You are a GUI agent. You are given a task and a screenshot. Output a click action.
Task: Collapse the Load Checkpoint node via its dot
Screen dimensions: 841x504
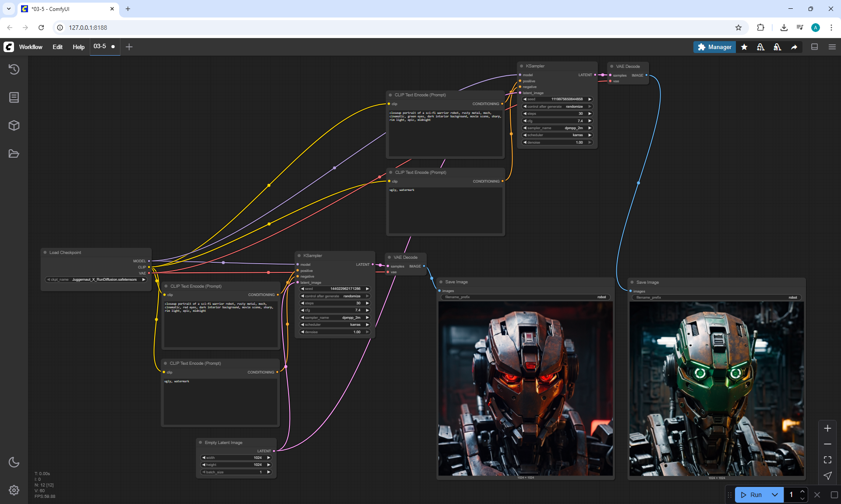(x=45, y=253)
